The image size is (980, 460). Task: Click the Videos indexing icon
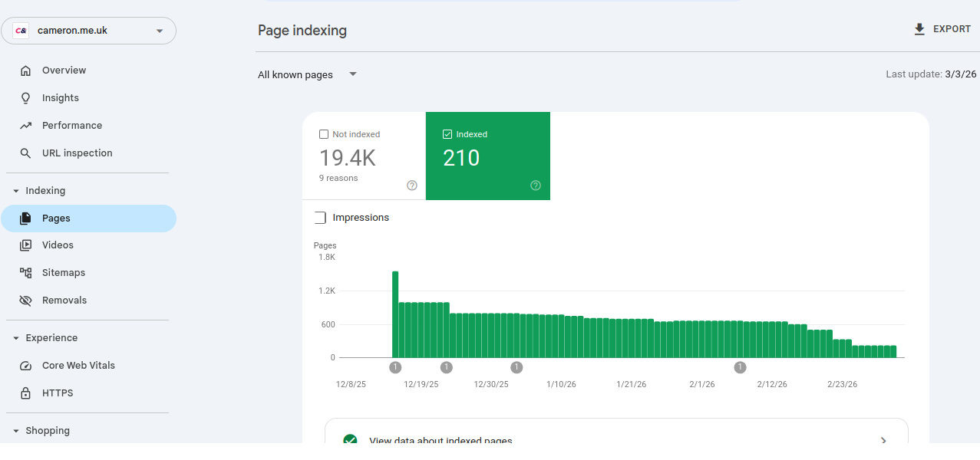coord(27,245)
